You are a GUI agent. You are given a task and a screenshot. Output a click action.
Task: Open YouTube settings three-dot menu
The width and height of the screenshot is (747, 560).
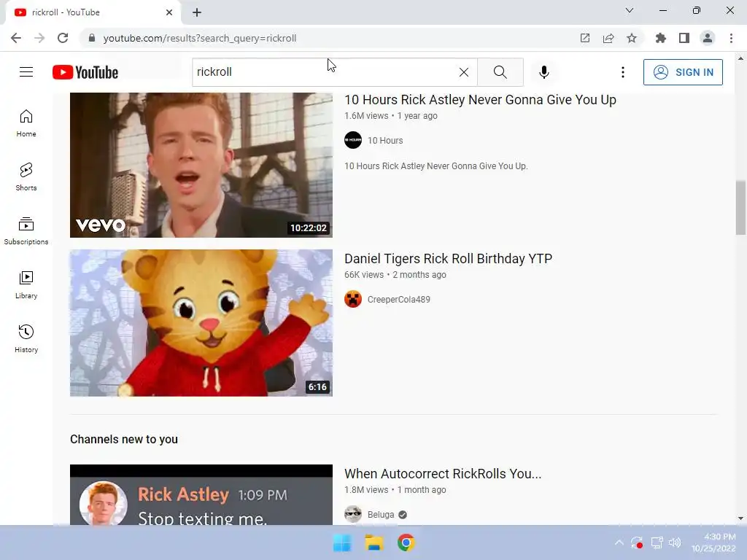623,72
